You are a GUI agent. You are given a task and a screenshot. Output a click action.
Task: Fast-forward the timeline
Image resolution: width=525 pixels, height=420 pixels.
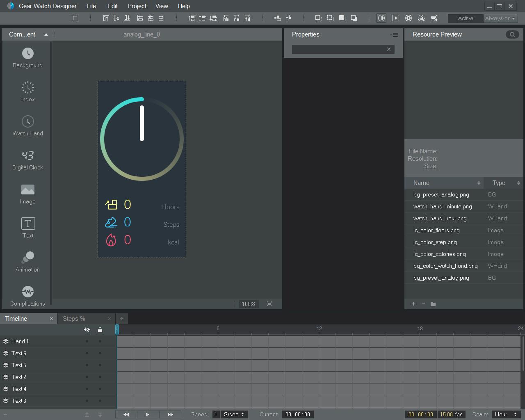coord(170,414)
